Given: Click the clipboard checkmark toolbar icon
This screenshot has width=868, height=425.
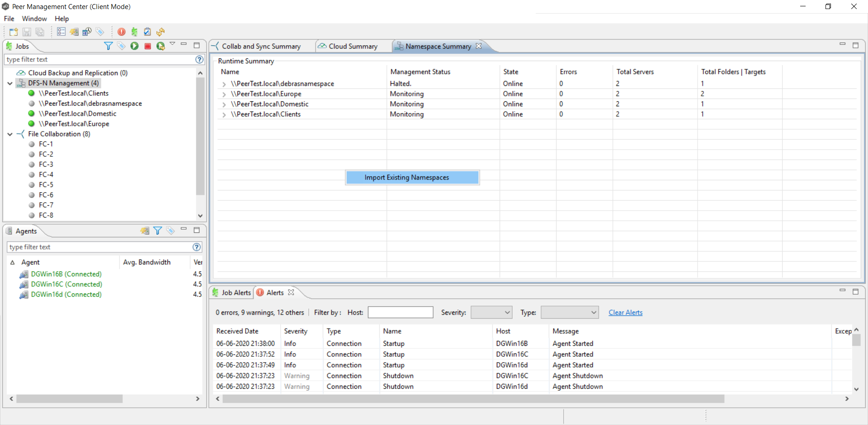Looking at the screenshot, I should pos(147,32).
